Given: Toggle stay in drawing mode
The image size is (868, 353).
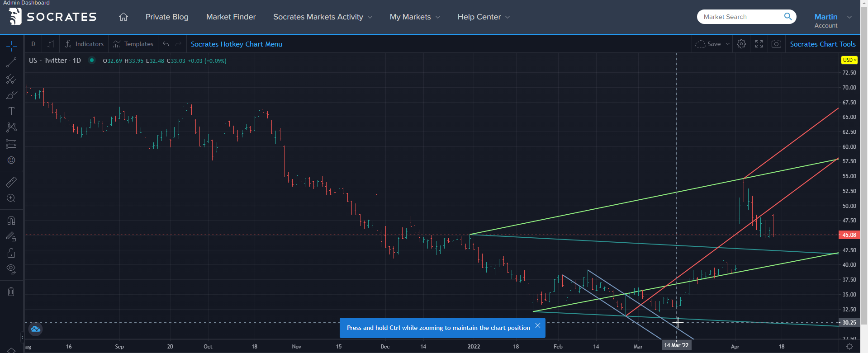Looking at the screenshot, I should [11, 236].
